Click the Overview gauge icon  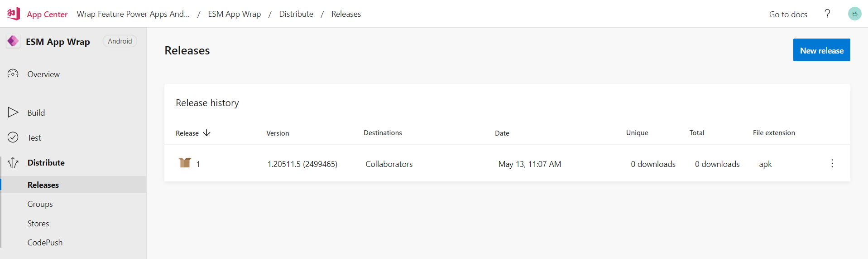pos(13,73)
